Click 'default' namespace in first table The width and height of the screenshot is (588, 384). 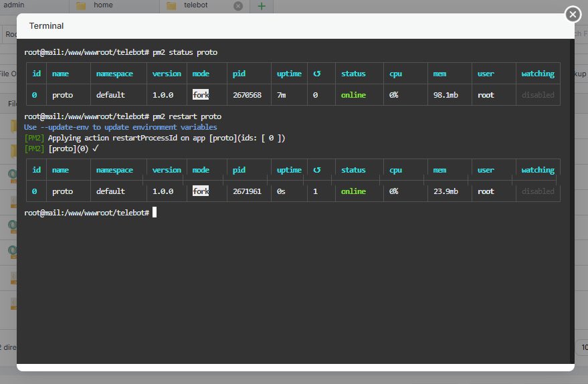(x=110, y=95)
